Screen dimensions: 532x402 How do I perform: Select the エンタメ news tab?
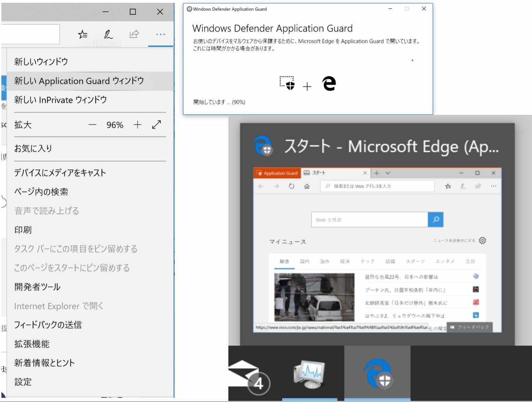click(445, 261)
